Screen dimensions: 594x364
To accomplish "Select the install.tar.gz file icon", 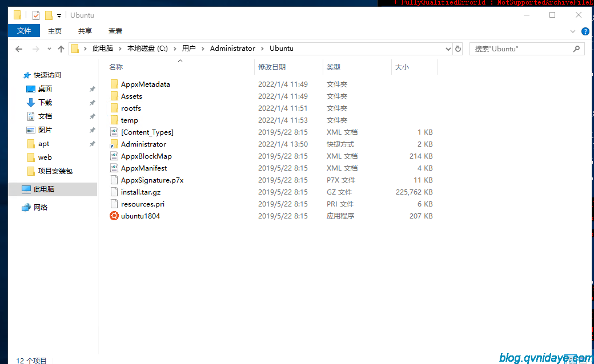I will point(114,192).
